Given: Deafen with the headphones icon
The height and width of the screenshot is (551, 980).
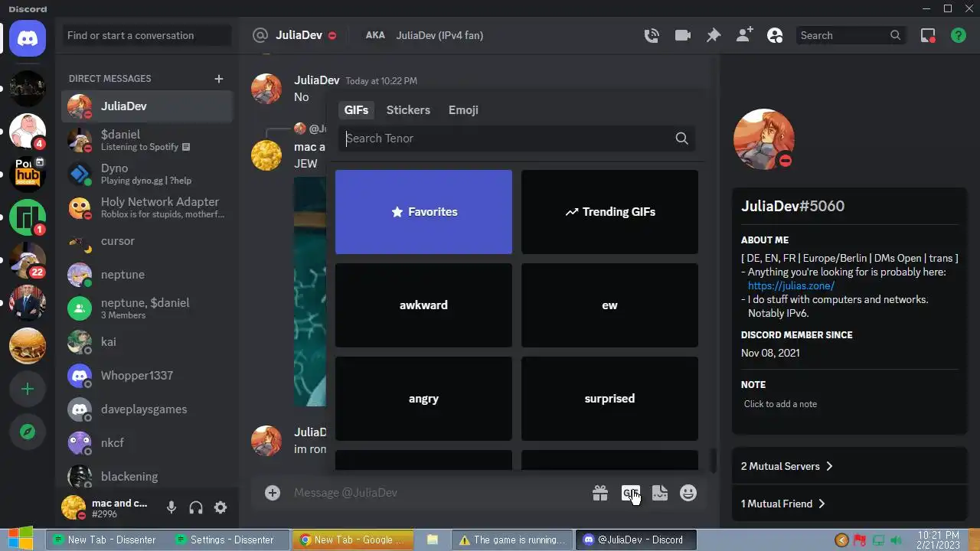Looking at the screenshot, I should tap(196, 507).
